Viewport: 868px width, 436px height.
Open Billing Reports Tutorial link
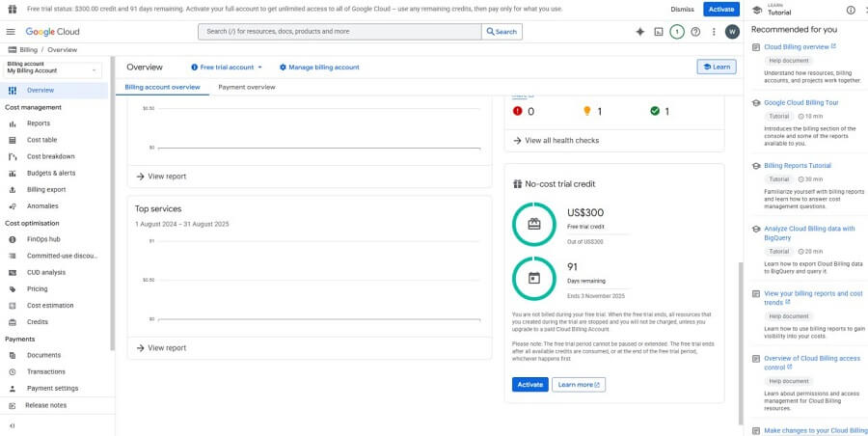[x=798, y=166]
